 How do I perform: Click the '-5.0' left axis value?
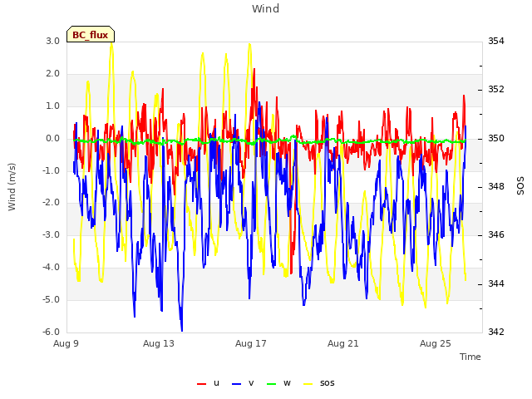52,300
